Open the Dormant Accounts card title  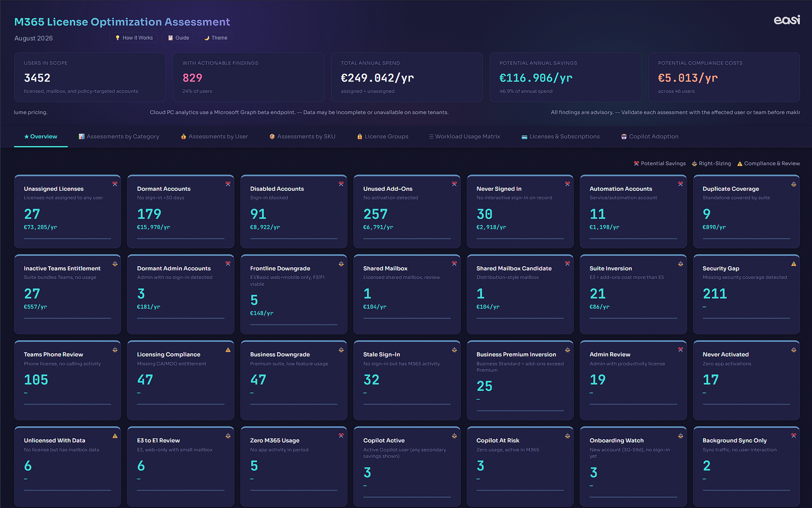coord(164,189)
